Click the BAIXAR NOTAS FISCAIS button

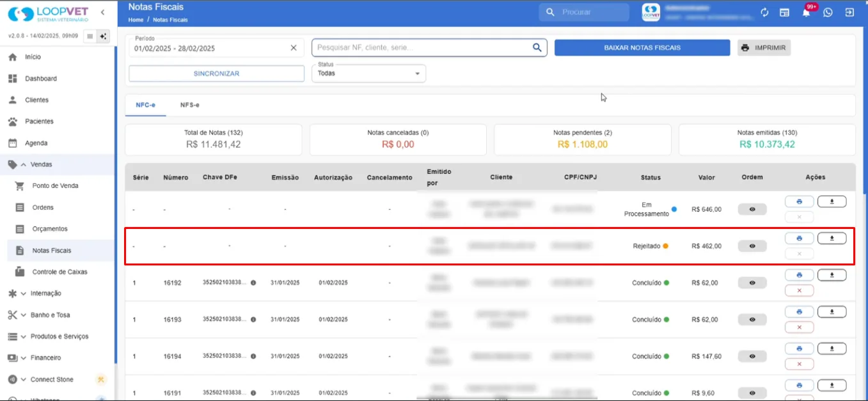coord(642,48)
